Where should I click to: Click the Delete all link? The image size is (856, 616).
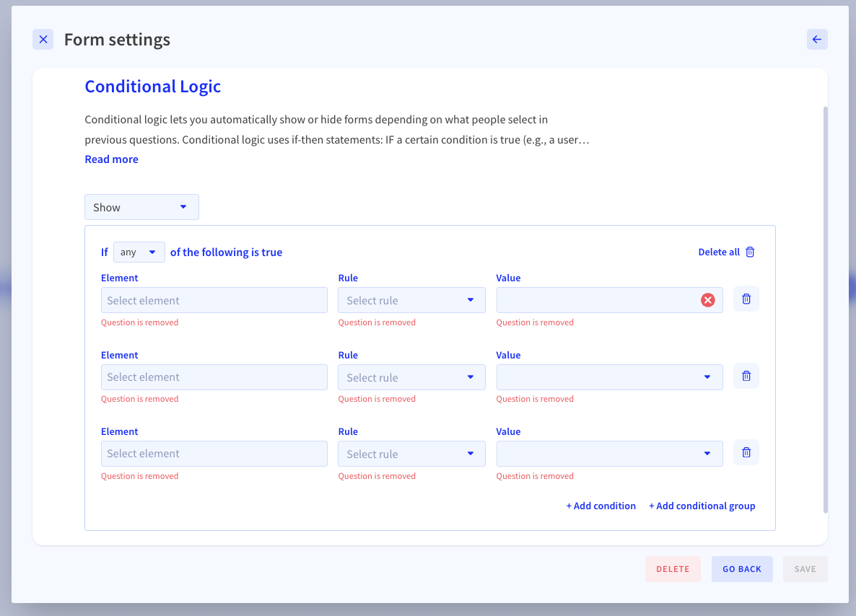pyautogui.click(x=719, y=252)
